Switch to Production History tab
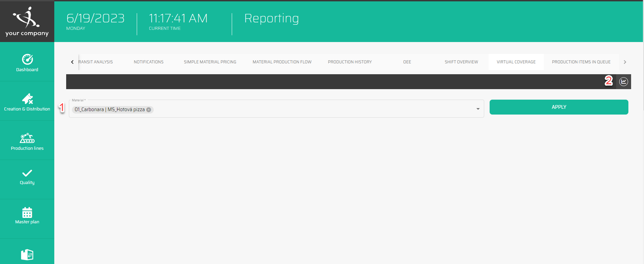 350,62
